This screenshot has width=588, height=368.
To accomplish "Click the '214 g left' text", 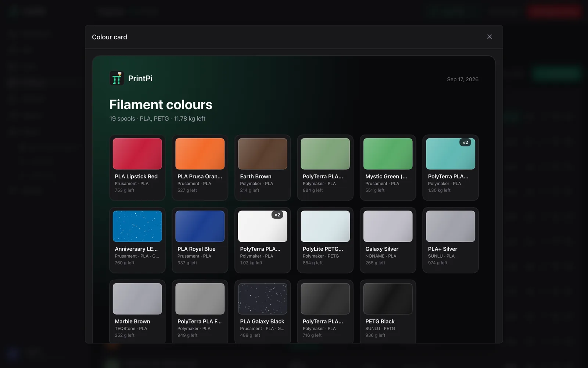I will click(x=250, y=190).
